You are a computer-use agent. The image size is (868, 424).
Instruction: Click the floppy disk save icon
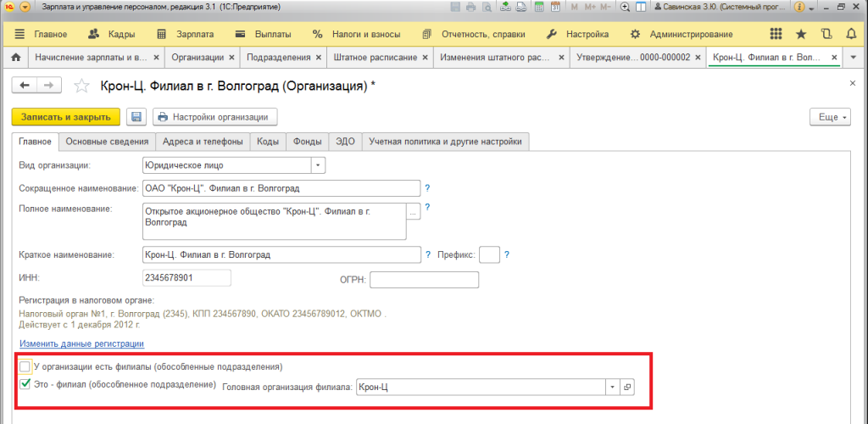click(x=136, y=117)
